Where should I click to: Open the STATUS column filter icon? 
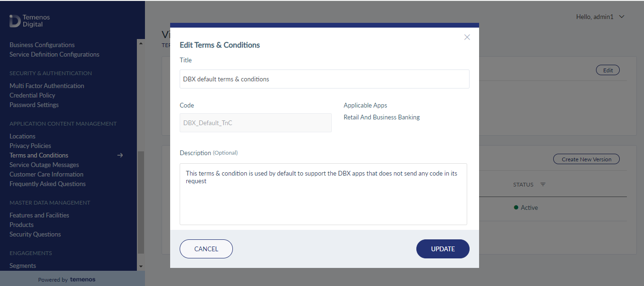(543, 184)
